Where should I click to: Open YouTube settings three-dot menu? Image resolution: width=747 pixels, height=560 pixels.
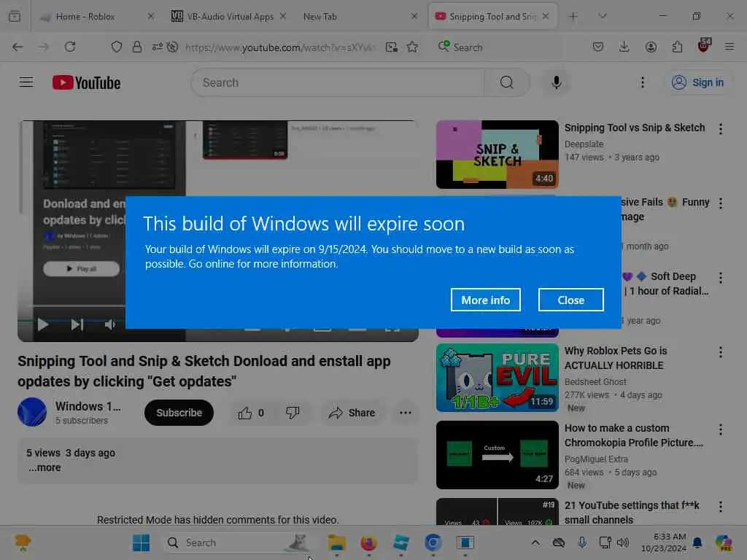[x=642, y=83]
